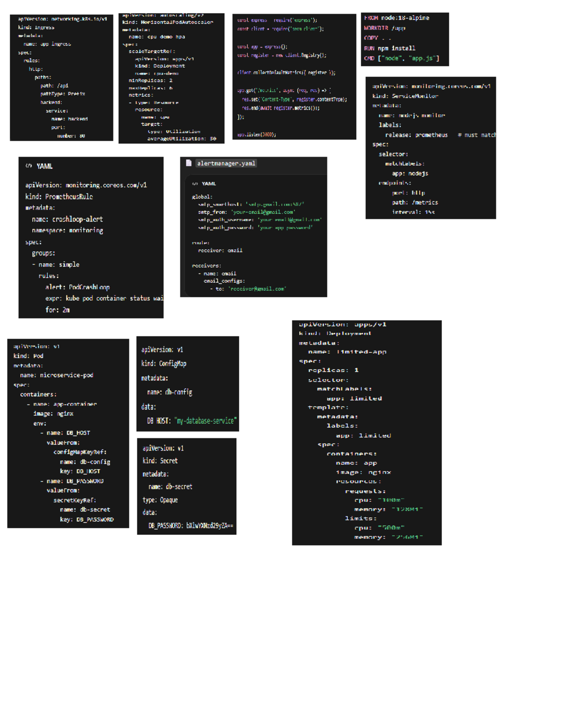Click the text "number: 80"
The width and height of the screenshot is (563, 728).
tap(71, 136)
